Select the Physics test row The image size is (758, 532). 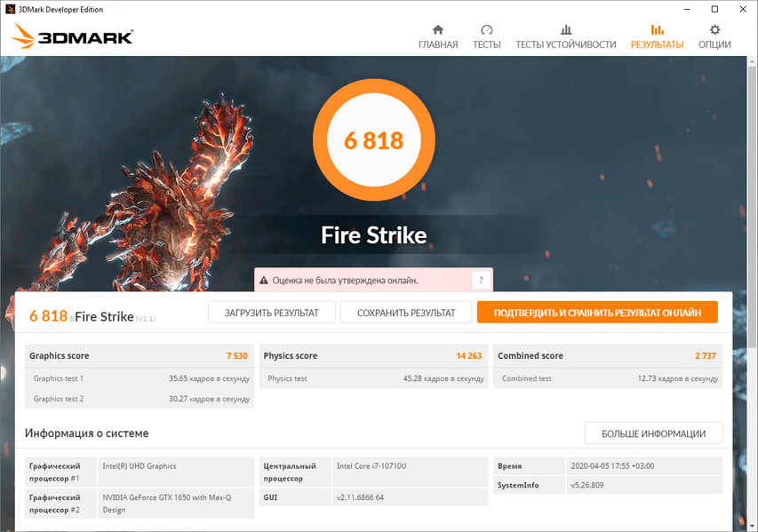374,378
